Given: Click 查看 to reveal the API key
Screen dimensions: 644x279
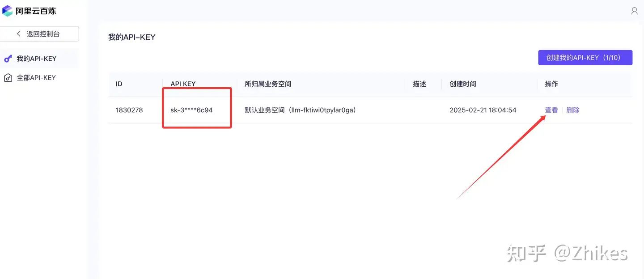Looking at the screenshot, I should coord(551,110).
